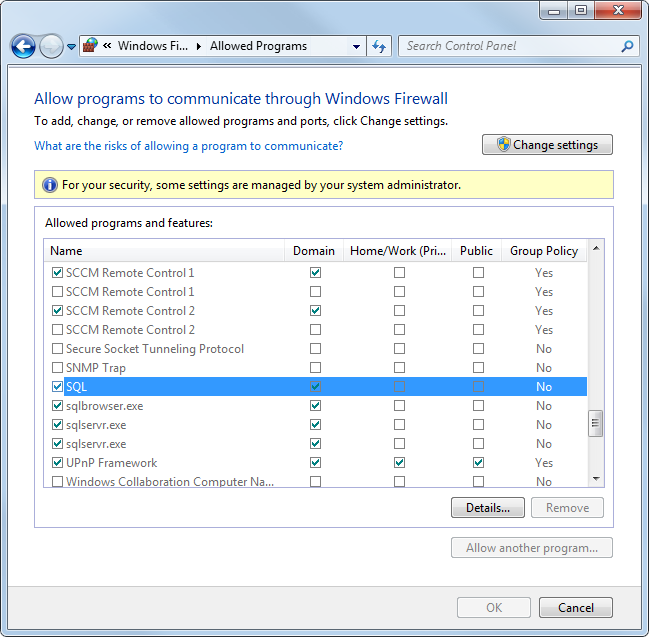Toggle the SQL row Home/Work checkbox
Screen dimensions: 649x637
click(399, 387)
